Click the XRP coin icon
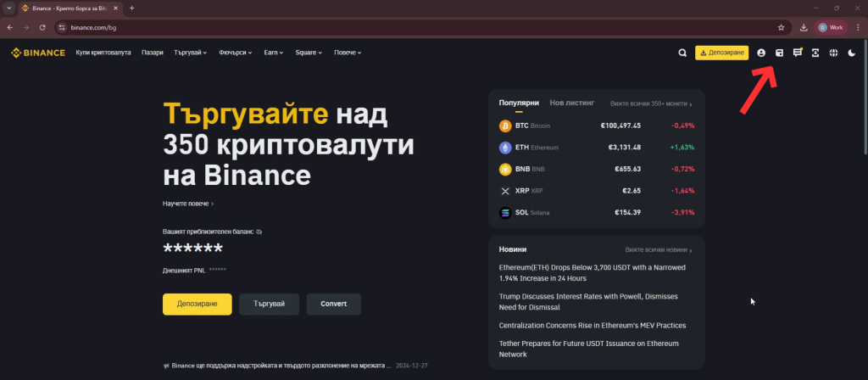Screen dimensions: 868x380 pos(505,191)
